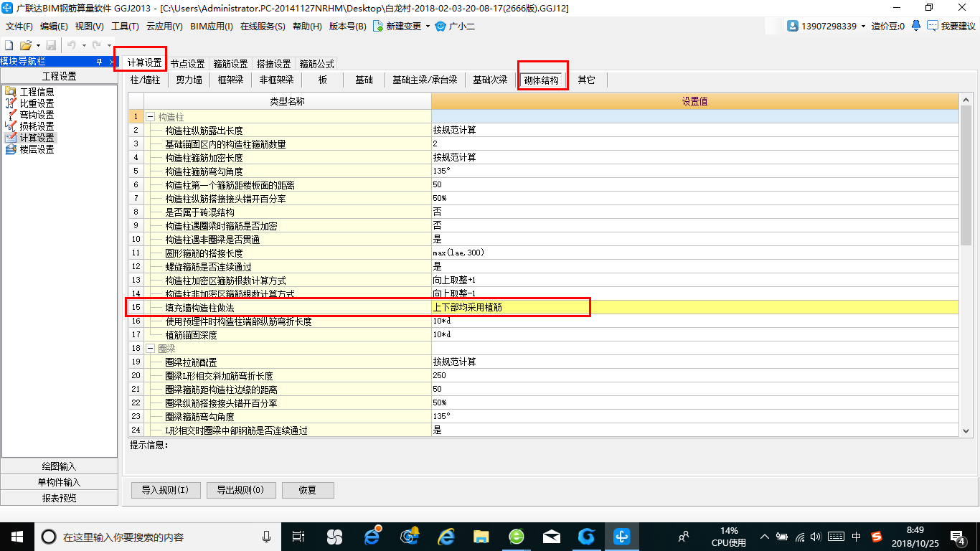Click the Undo arrow icon
980x551 pixels.
click(x=72, y=45)
